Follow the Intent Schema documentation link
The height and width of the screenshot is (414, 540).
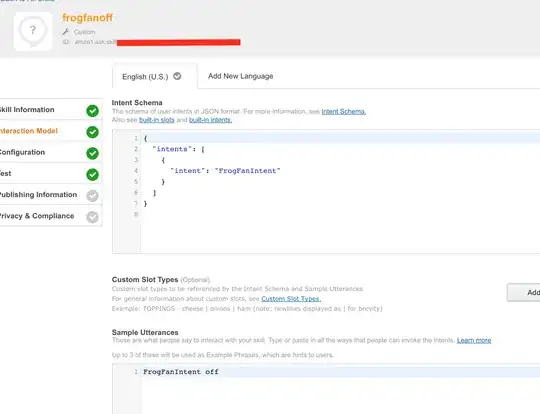[x=343, y=112]
